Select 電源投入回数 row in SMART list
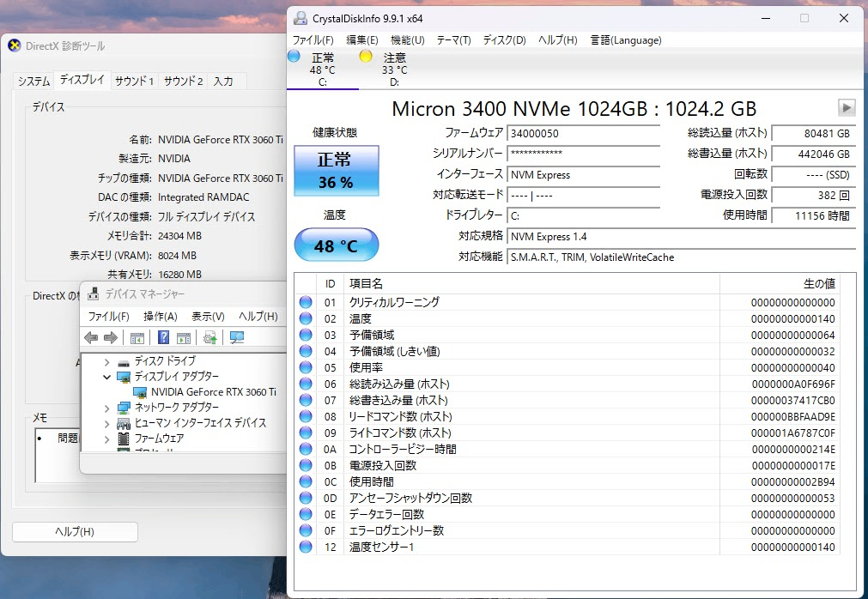 568,465
